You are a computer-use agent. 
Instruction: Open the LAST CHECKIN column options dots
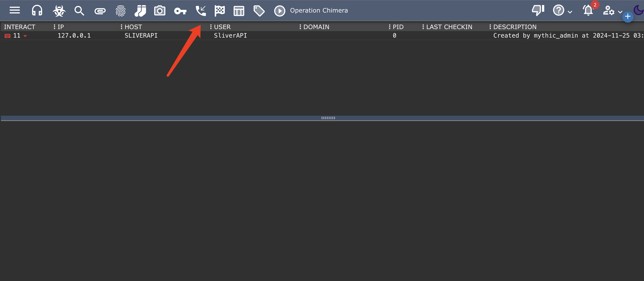tap(423, 27)
